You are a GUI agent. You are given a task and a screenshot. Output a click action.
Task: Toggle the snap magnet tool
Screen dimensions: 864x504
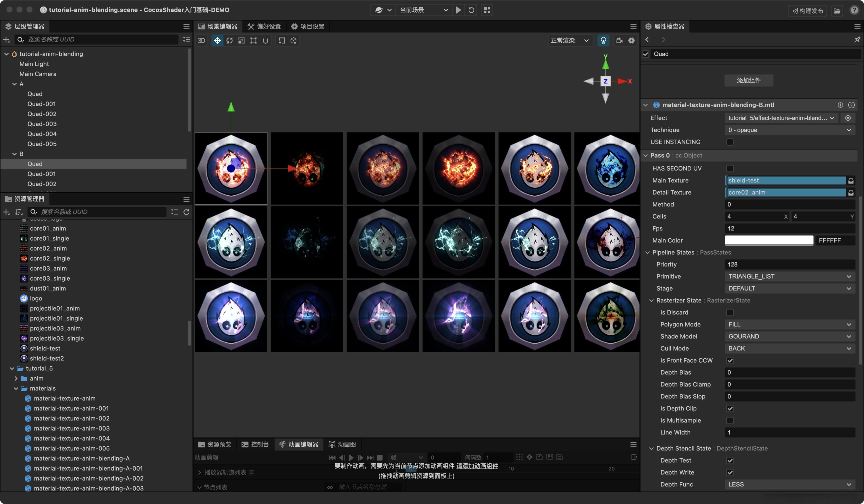point(265,40)
